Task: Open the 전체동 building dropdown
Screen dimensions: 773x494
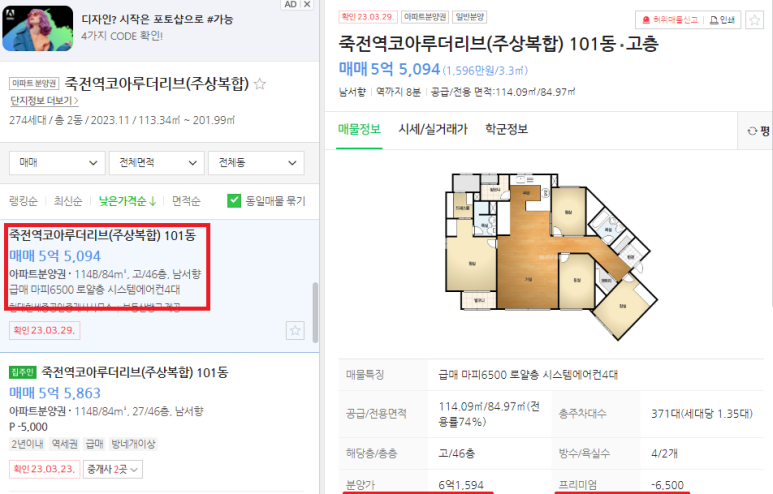Action: tap(256, 163)
